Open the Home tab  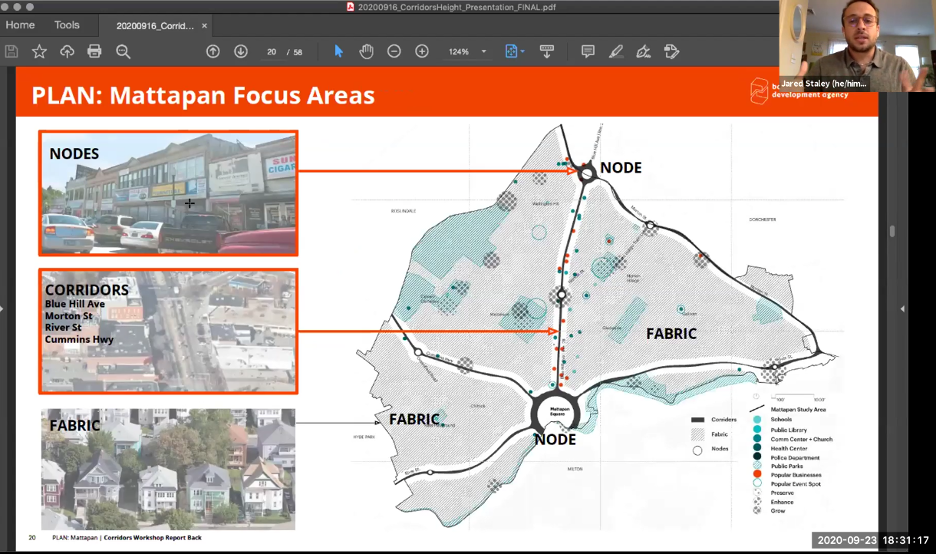20,25
